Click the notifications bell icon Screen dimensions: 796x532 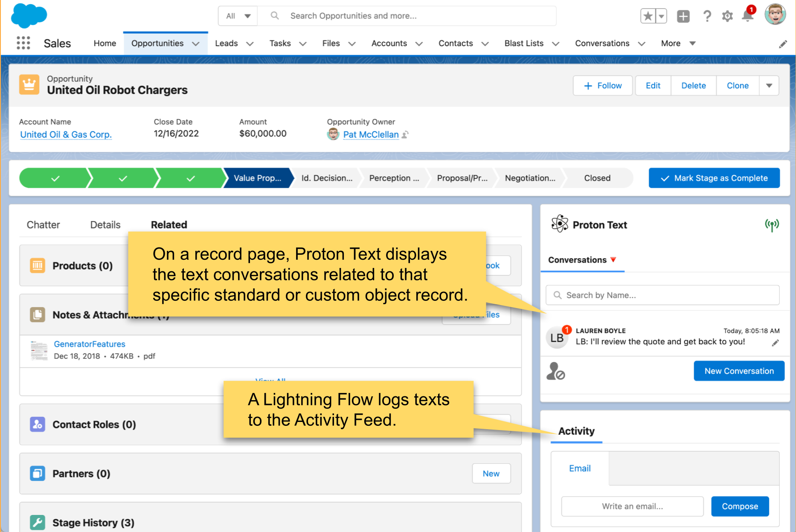[748, 16]
